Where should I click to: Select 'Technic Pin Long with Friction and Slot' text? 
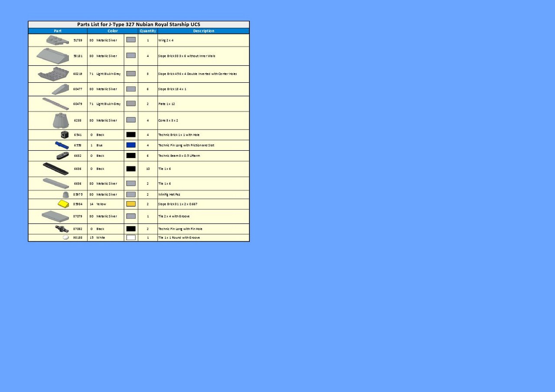(x=186, y=145)
